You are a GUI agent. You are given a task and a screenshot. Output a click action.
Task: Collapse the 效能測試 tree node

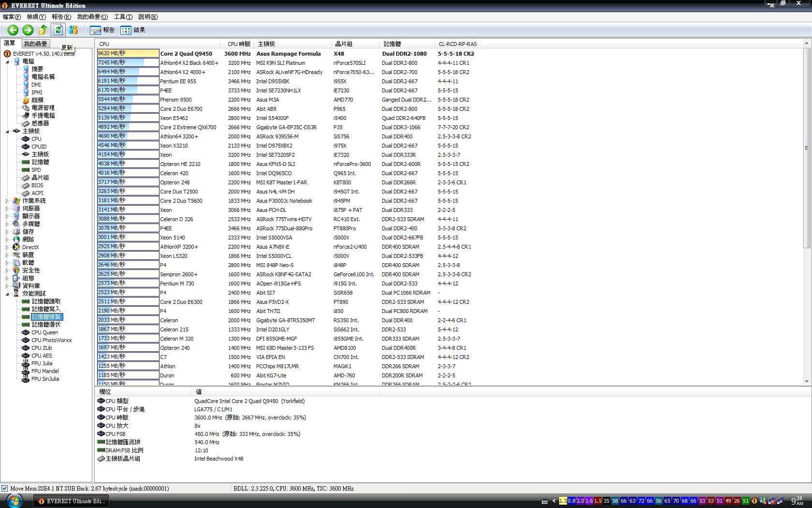pyautogui.click(x=7, y=294)
